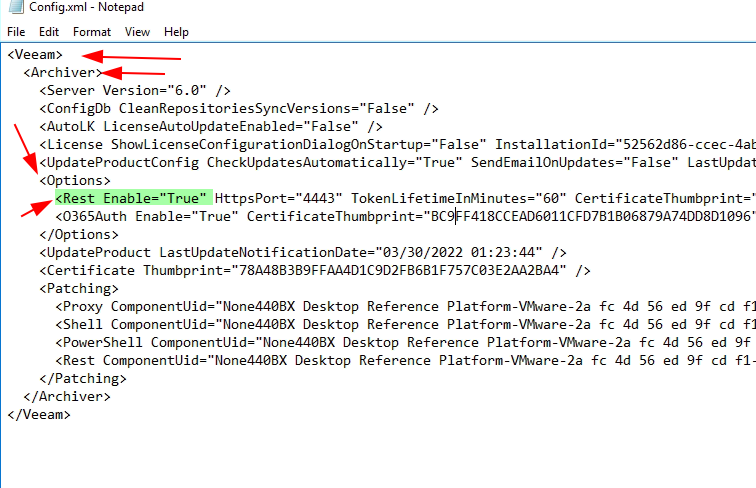
Task: Click the Config.xml - Notepad title
Action: (86, 7)
